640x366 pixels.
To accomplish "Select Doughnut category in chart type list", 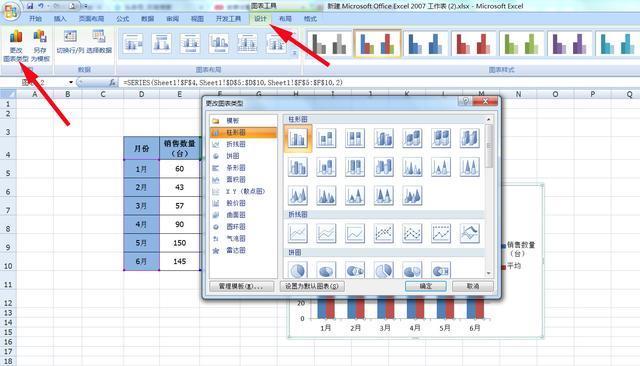I will (x=243, y=227).
